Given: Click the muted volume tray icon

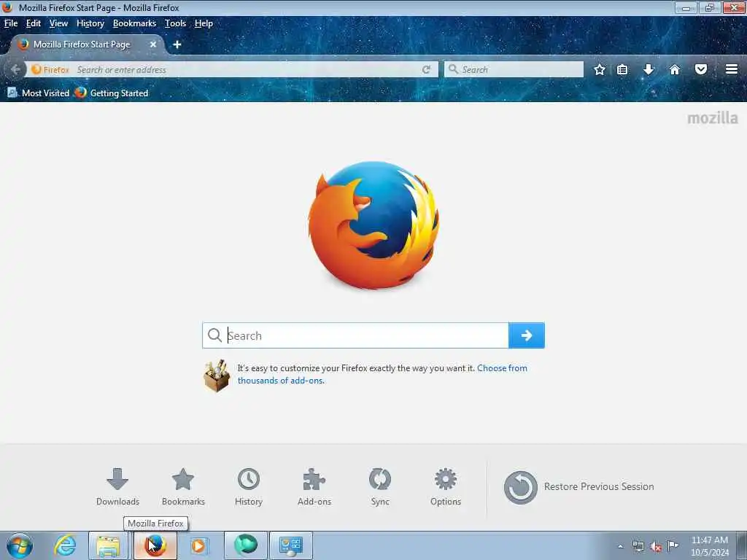Looking at the screenshot, I should point(656,547).
